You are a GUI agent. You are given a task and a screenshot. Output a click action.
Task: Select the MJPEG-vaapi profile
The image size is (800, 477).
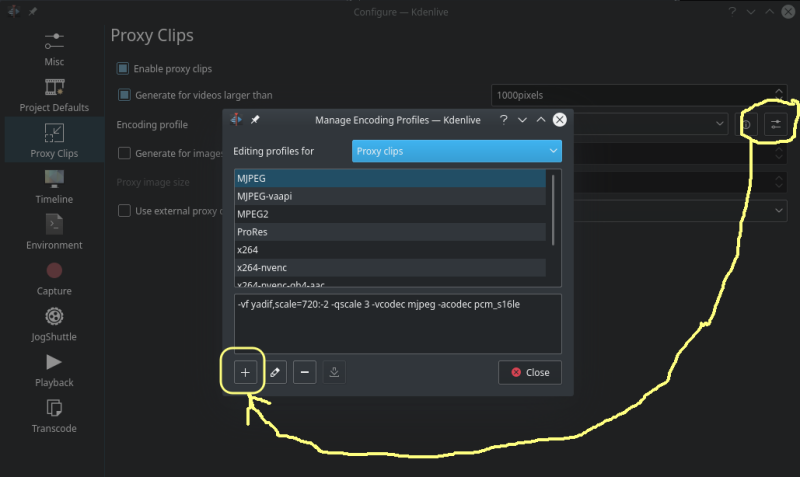[390, 196]
